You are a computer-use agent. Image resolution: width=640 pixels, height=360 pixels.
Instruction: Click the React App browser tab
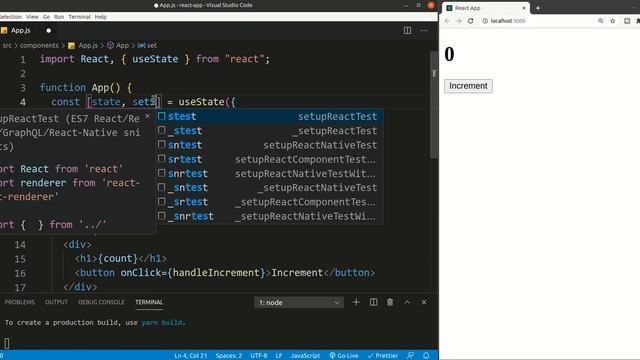(x=486, y=8)
